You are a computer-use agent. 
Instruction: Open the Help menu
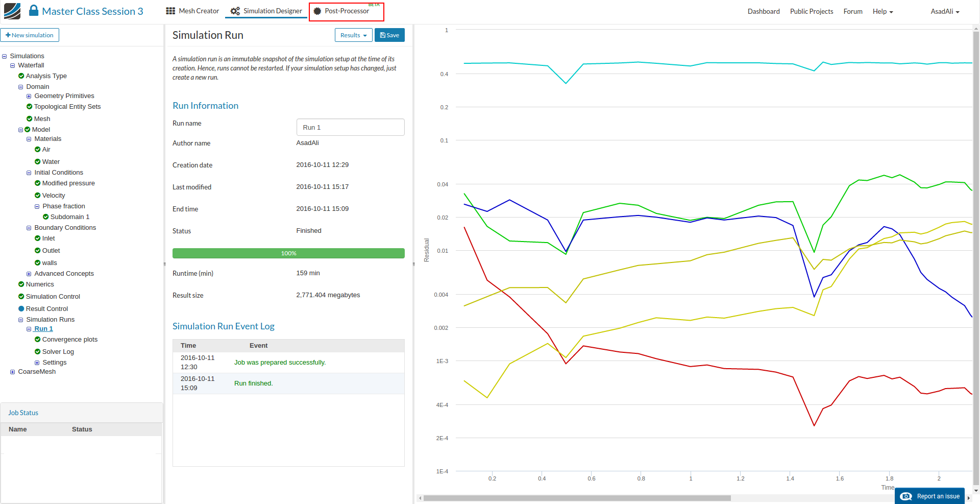click(x=883, y=11)
